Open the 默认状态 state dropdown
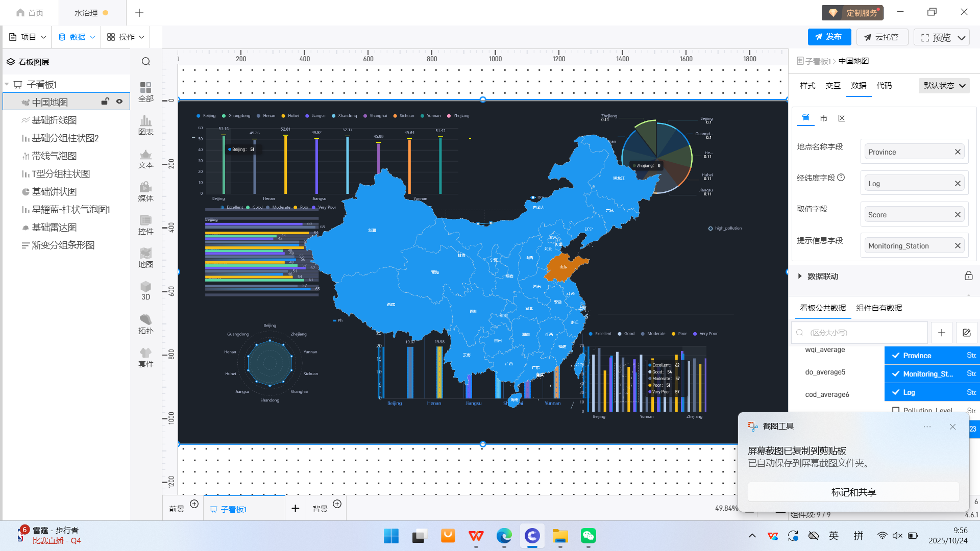 pos(944,86)
